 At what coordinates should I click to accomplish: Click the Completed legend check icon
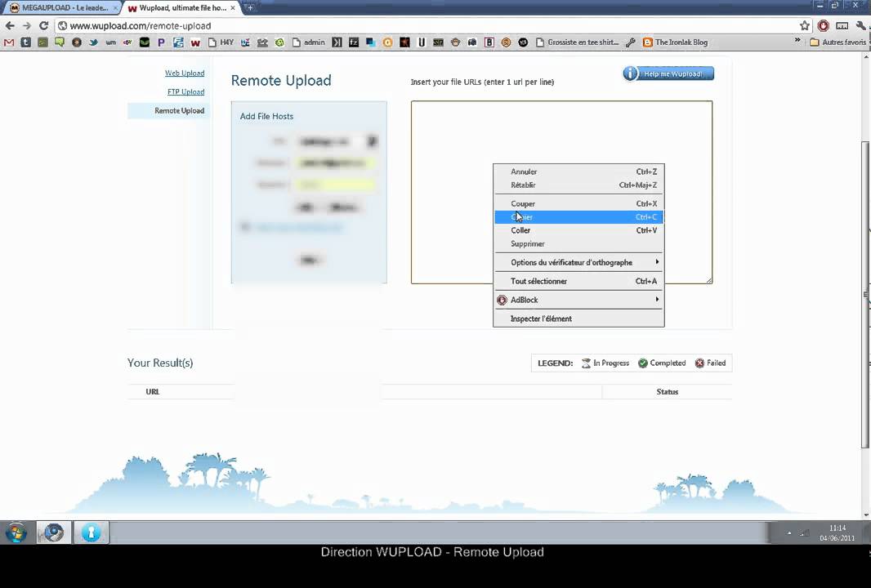(x=643, y=363)
